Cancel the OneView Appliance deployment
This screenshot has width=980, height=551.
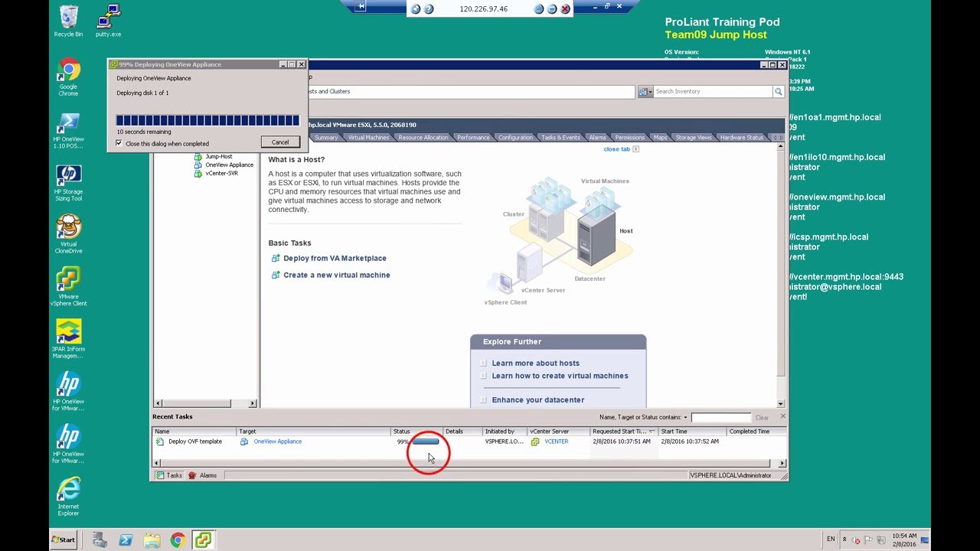point(280,142)
